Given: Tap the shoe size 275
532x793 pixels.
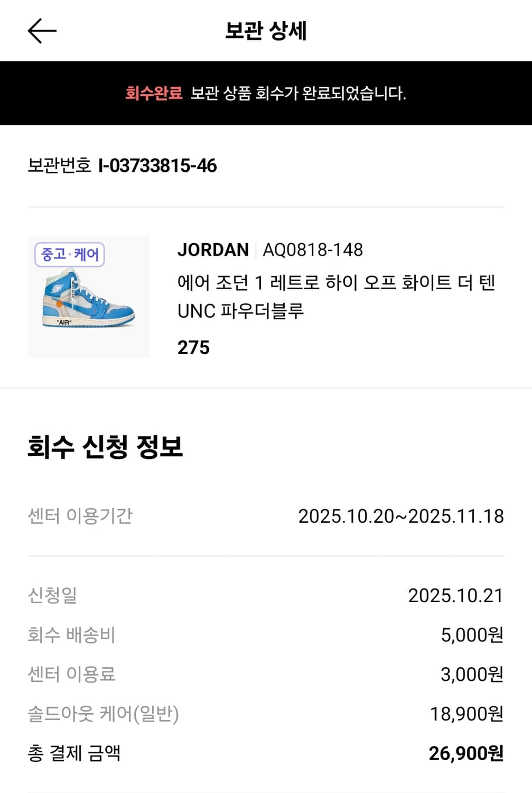Looking at the screenshot, I should (193, 347).
